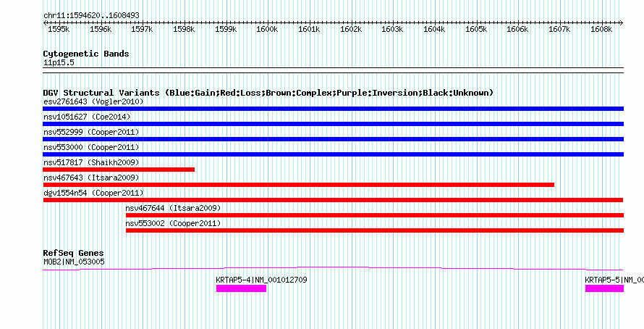The image size is (644, 329).
Task: Click the short red bar under nsv517817
Action: [119, 170]
